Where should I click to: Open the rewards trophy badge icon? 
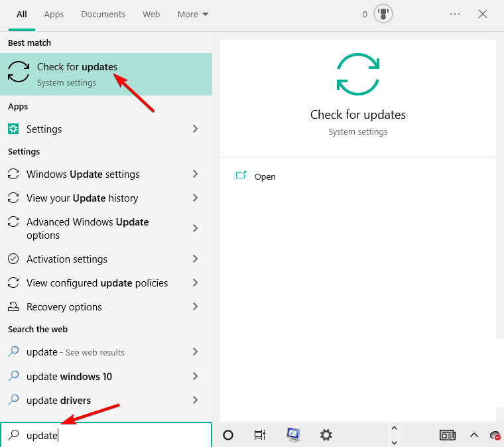[383, 14]
